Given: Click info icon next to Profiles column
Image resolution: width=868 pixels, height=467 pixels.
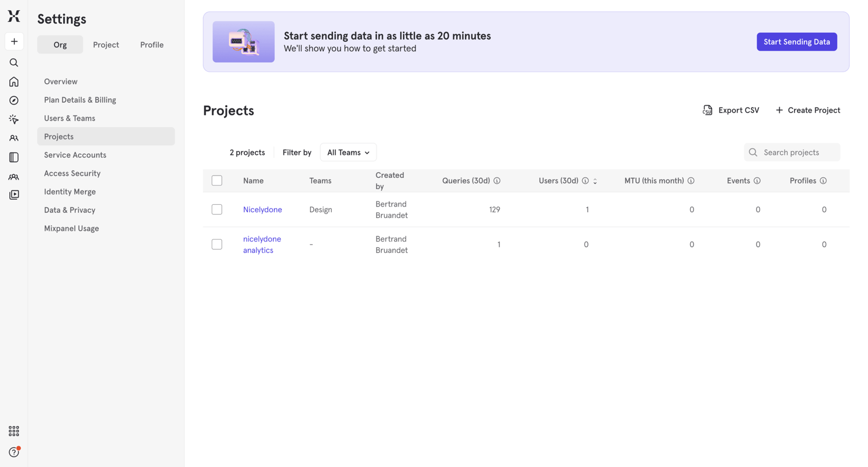Looking at the screenshot, I should click(x=823, y=181).
